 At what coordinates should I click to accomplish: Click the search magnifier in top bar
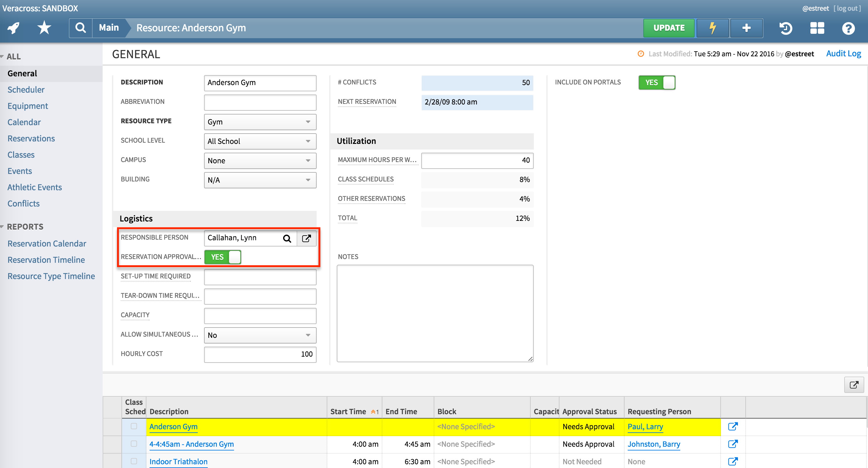(80, 28)
